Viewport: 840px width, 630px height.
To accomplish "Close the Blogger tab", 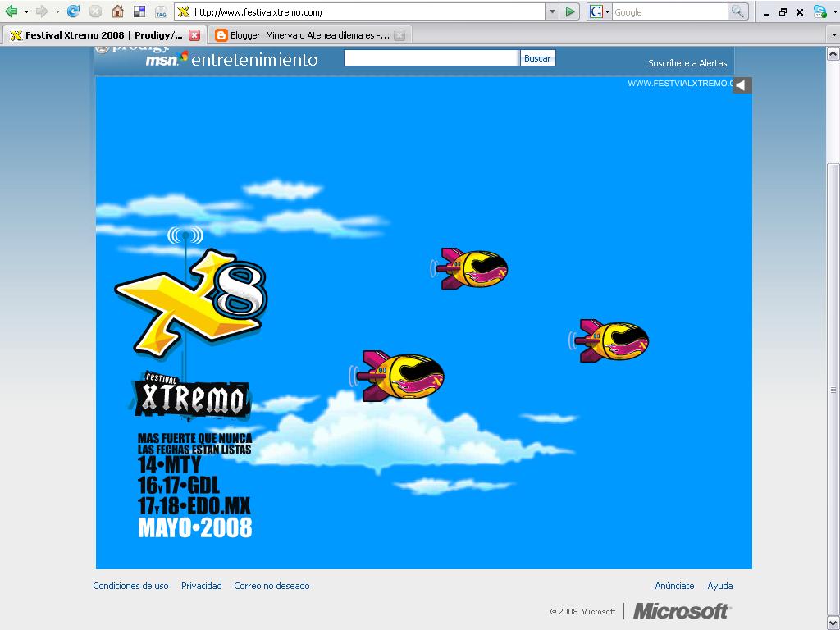I will [x=399, y=35].
